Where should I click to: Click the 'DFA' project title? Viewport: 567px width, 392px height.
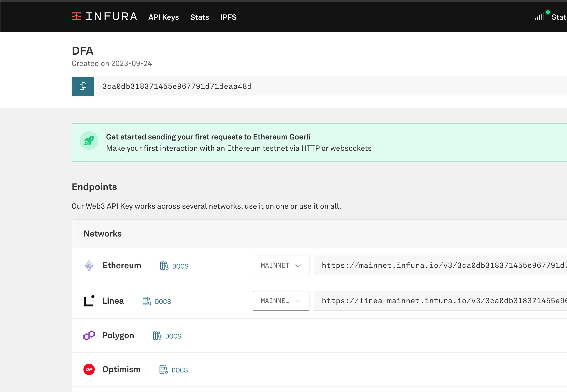click(82, 51)
